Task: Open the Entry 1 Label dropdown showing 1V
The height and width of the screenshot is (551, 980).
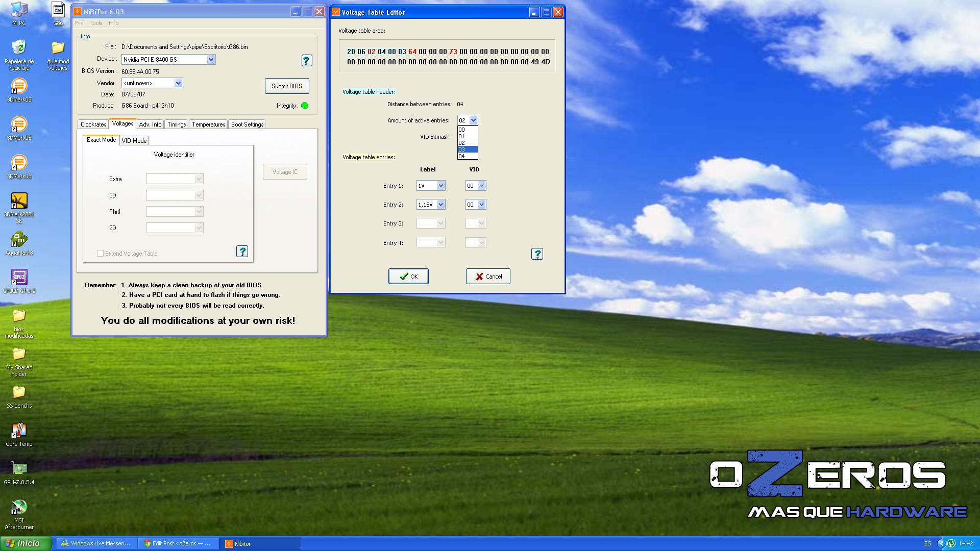Action: click(441, 186)
